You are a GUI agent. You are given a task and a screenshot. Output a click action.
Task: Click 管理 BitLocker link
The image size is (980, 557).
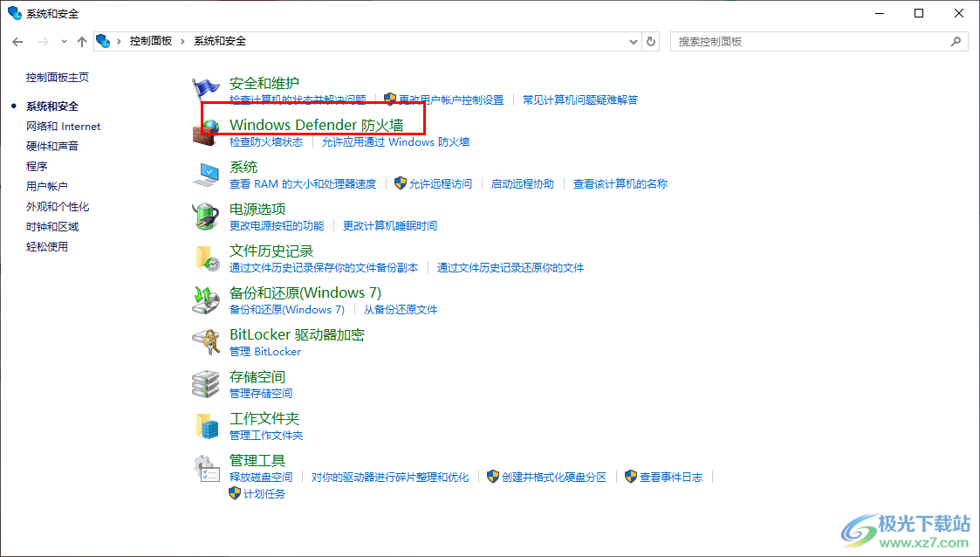[265, 351]
